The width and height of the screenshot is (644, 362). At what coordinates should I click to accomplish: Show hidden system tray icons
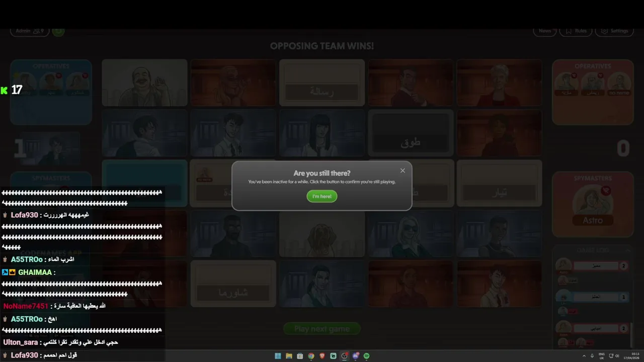[x=584, y=356]
